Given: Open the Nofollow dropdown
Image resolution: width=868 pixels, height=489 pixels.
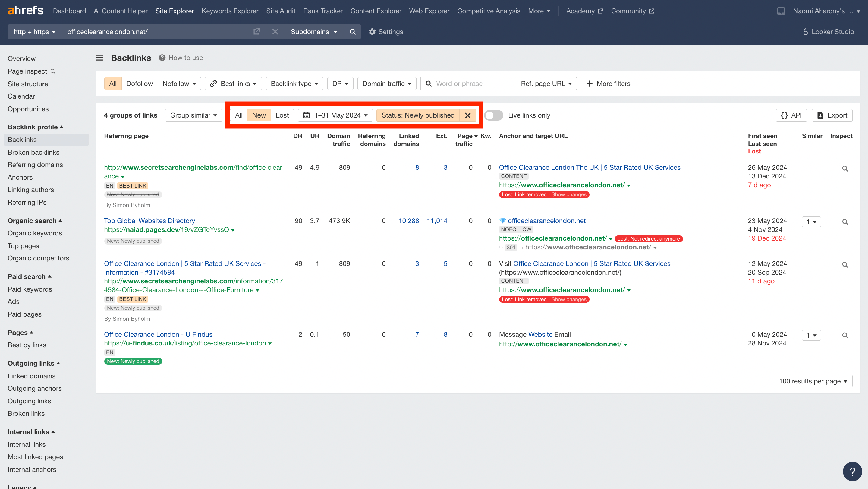Looking at the screenshot, I should click(x=179, y=84).
